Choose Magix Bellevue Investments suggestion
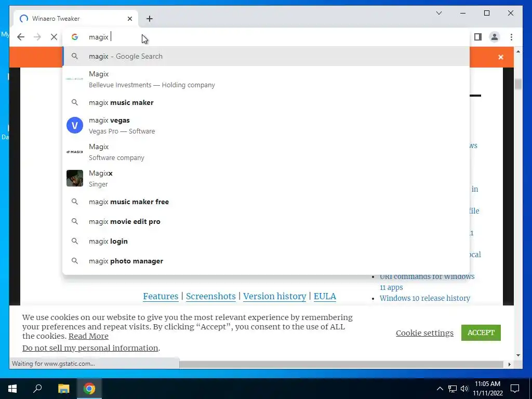 point(266,79)
